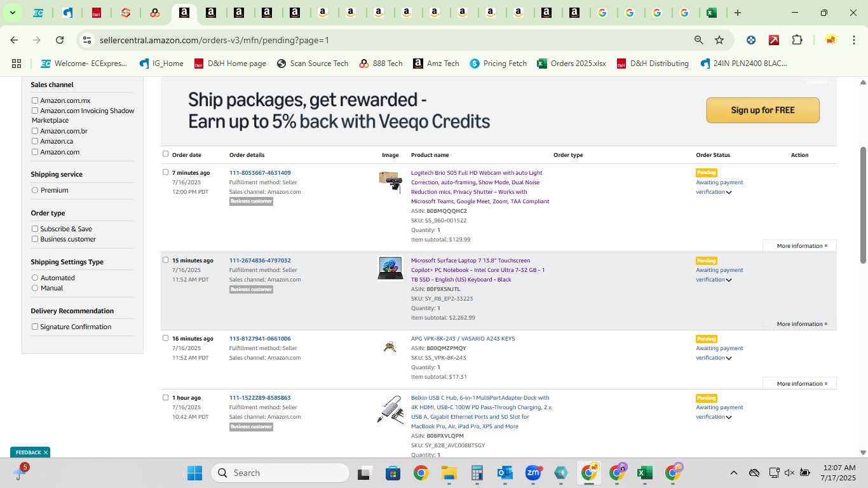Open a new tab with the plus button
868x488 pixels.
738,13
